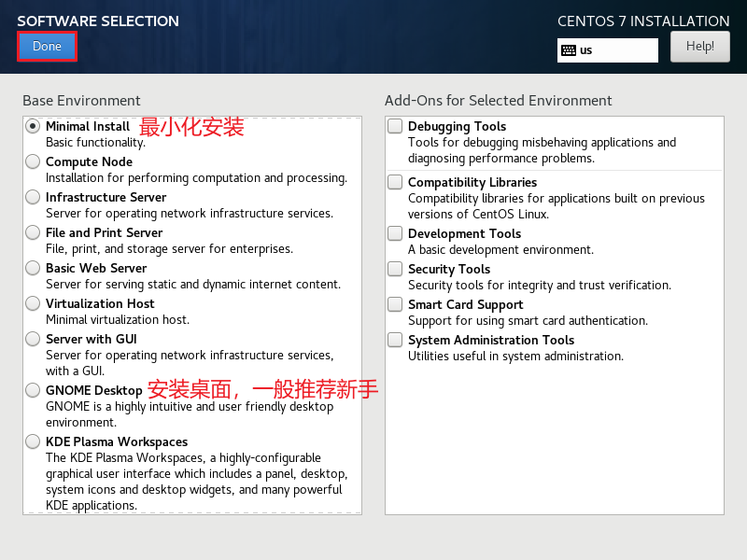Enable the Development Tools checkbox
This screenshot has width=747, height=560.
395,233
